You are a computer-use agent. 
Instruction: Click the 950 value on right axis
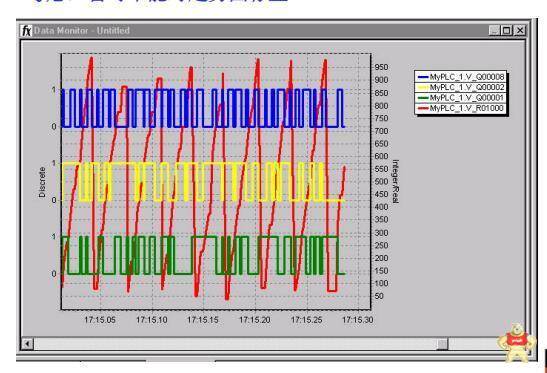381,67
